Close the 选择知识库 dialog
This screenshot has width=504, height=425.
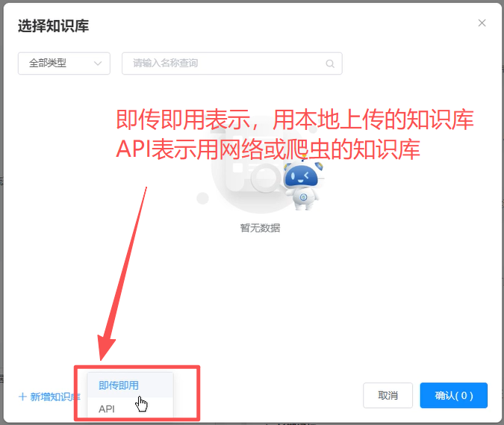(x=482, y=23)
